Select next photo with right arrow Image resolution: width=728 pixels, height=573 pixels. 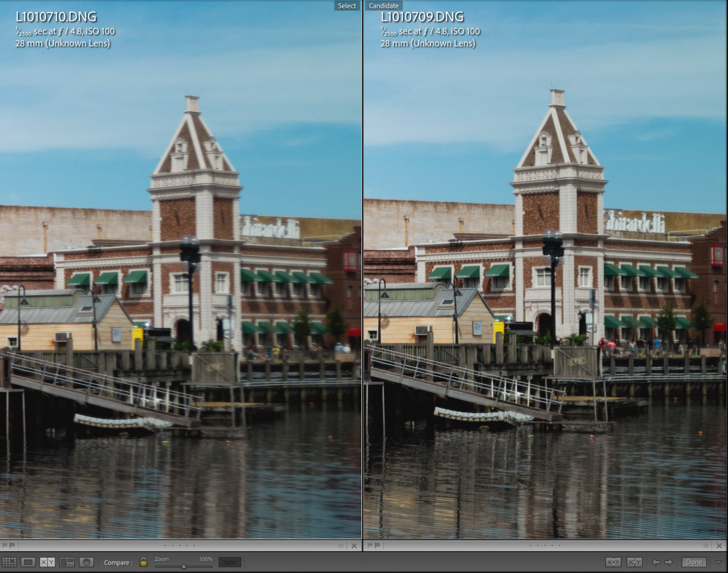pyautogui.click(x=669, y=562)
